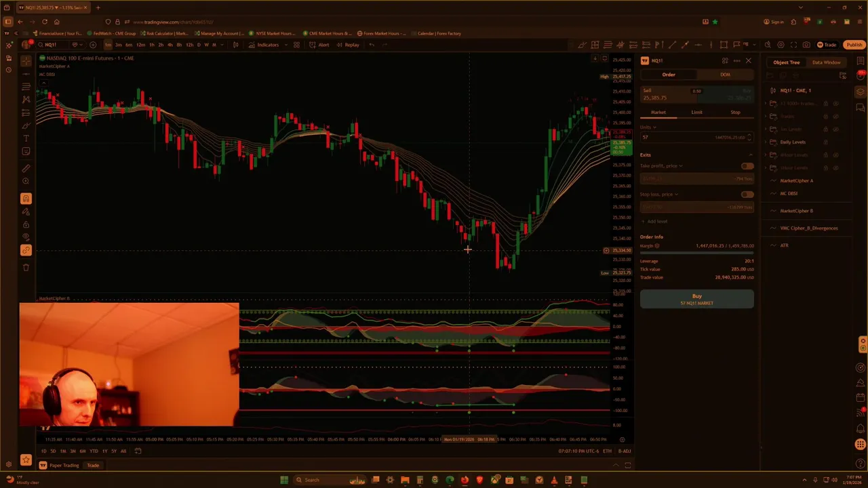Open chart settings gear in top toolbar
This screenshot has height=488, width=868.
(781, 45)
